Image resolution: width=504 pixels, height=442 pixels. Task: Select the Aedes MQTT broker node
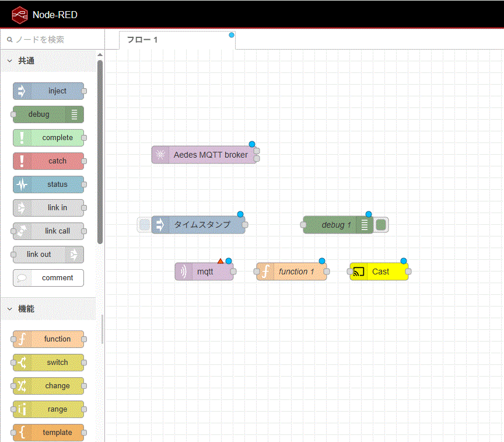205,155
